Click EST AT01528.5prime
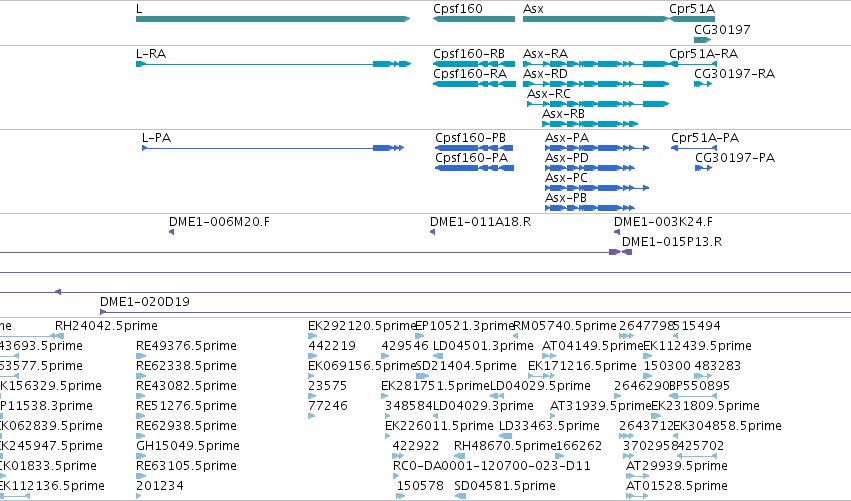Image resolution: width=851 pixels, height=501 pixels. 637,496
